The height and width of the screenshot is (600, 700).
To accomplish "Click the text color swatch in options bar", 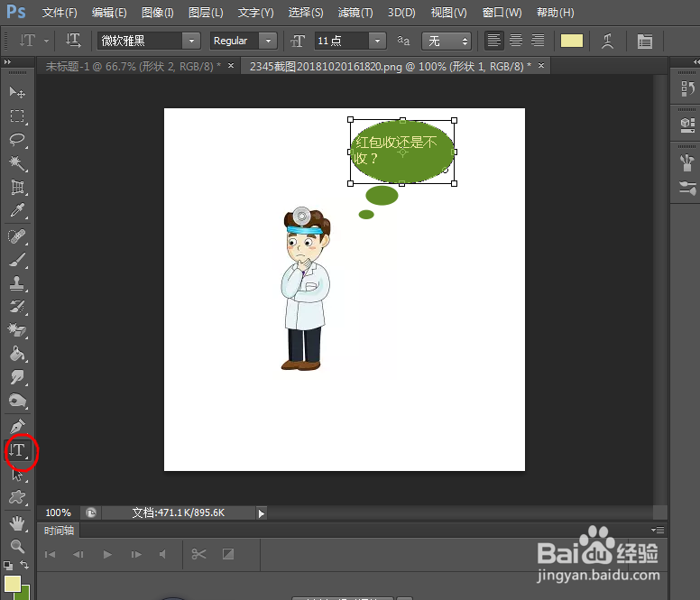I will (571, 41).
